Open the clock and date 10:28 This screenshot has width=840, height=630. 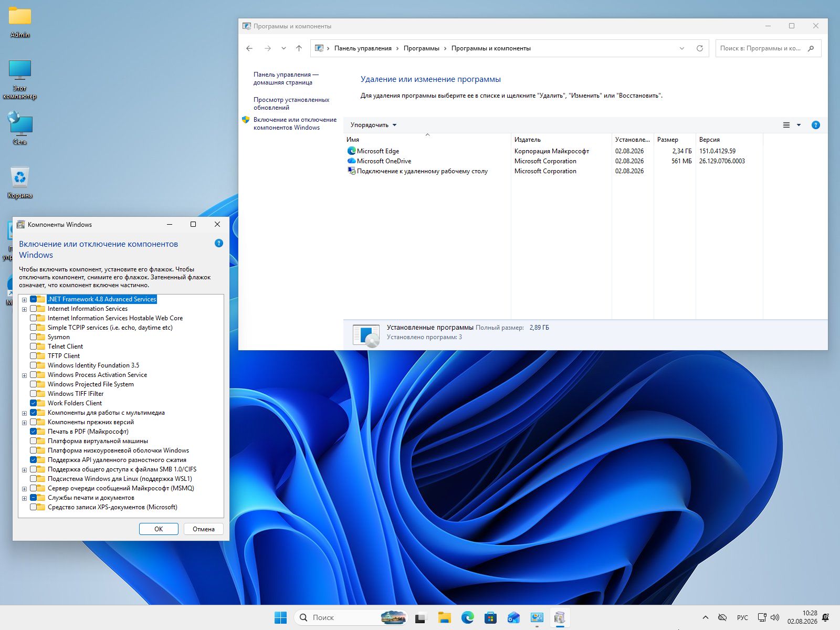click(802, 617)
